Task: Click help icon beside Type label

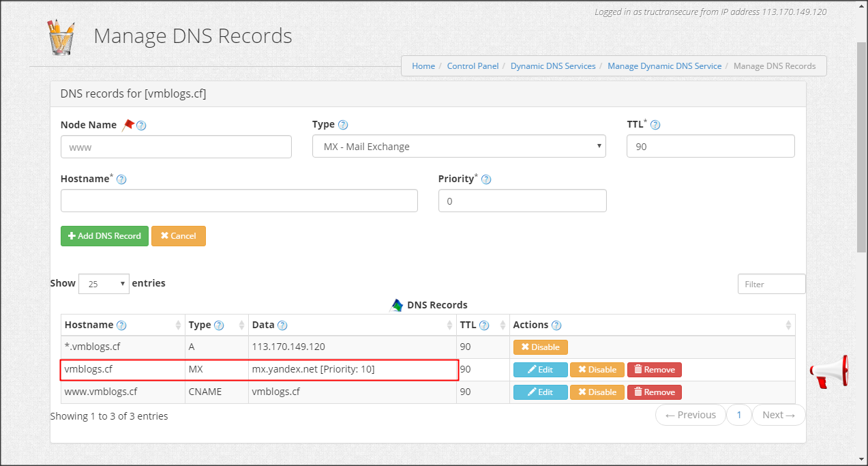Action: coord(343,125)
